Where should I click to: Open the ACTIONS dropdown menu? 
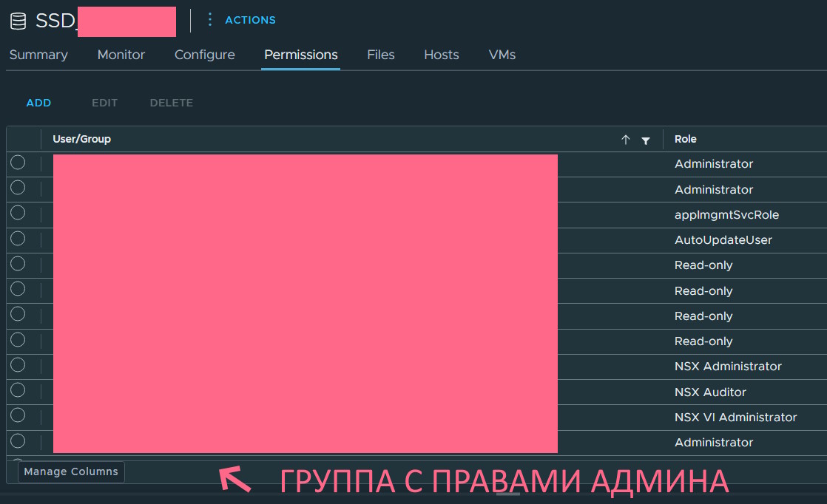click(250, 20)
